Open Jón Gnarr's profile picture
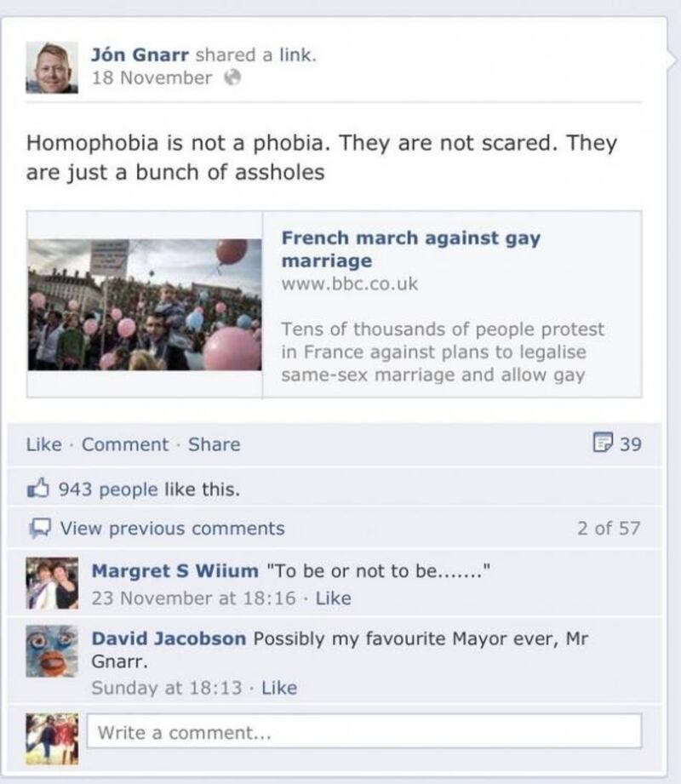This screenshot has width=681, height=784. point(52,67)
